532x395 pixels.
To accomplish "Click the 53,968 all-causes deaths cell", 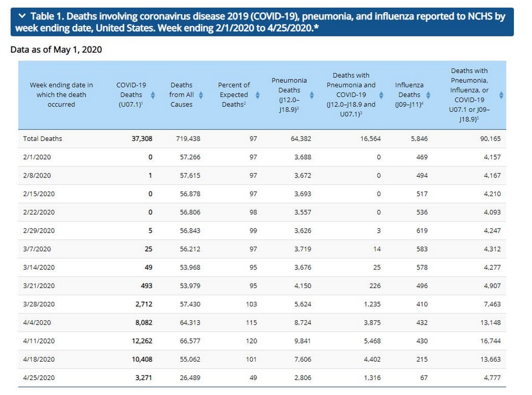I will click(190, 267).
